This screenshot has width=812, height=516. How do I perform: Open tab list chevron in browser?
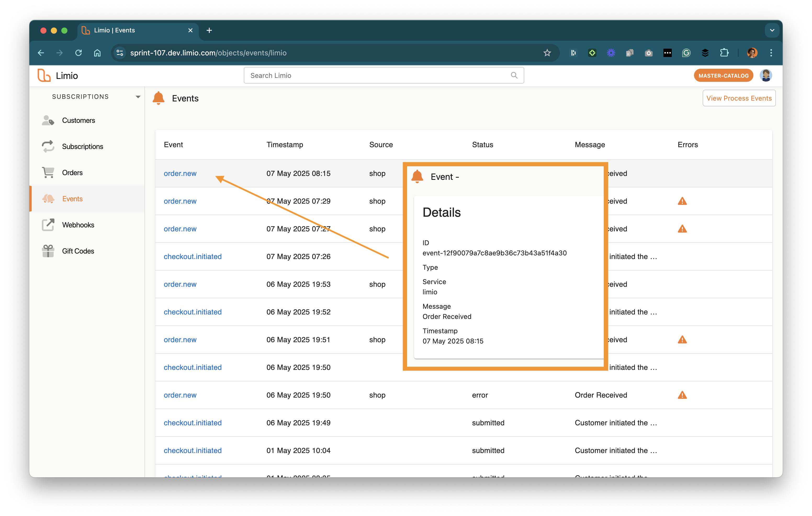click(x=772, y=30)
